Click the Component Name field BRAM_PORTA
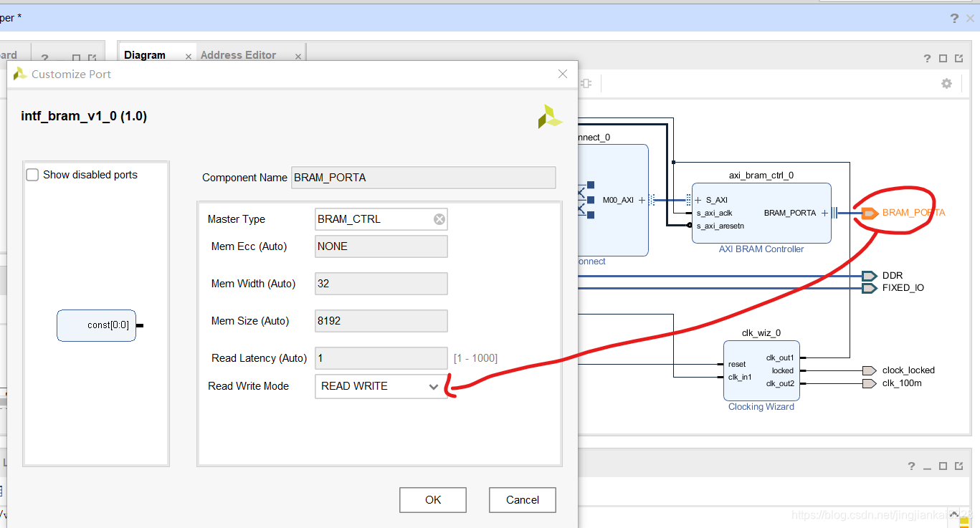Viewport: 980px width, 528px height. click(424, 178)
